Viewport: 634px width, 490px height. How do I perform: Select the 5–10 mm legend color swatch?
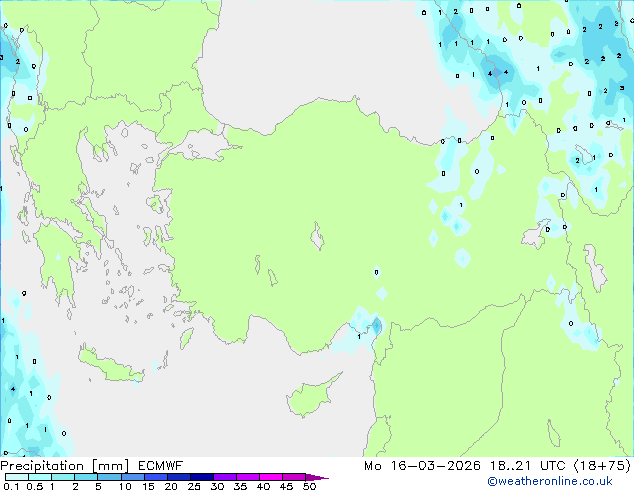[109, 477]
